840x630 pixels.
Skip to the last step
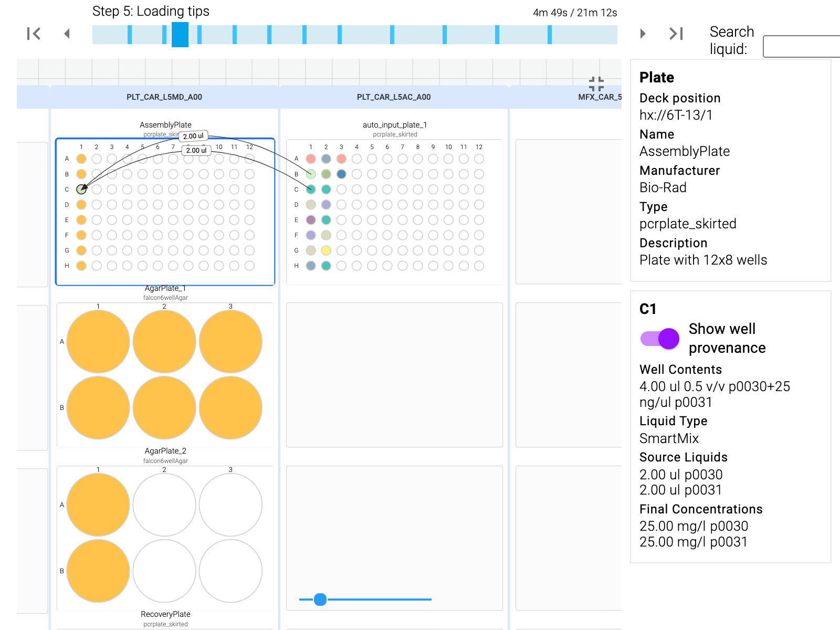click(x=676, y=34)
